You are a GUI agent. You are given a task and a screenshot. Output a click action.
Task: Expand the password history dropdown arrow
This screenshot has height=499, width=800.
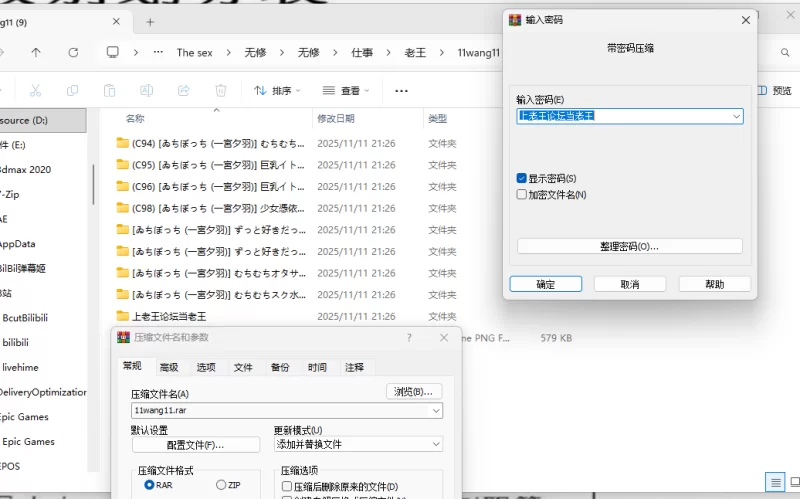pos(736,116)
